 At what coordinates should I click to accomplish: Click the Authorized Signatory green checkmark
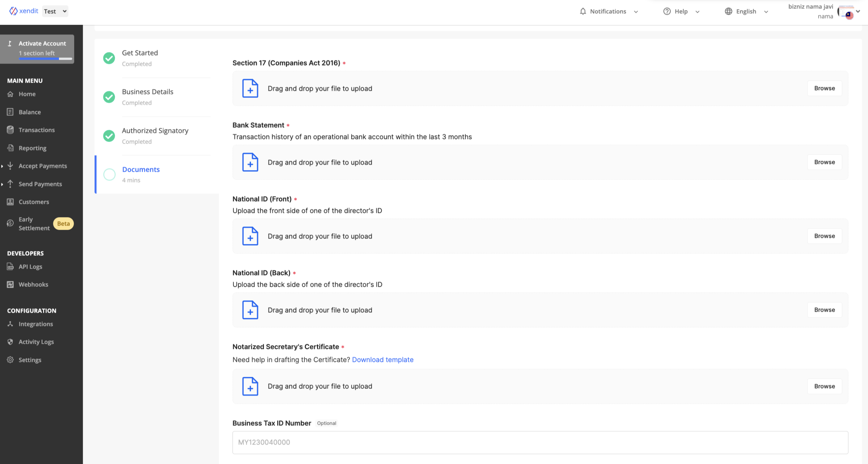[x=109, y=136]
